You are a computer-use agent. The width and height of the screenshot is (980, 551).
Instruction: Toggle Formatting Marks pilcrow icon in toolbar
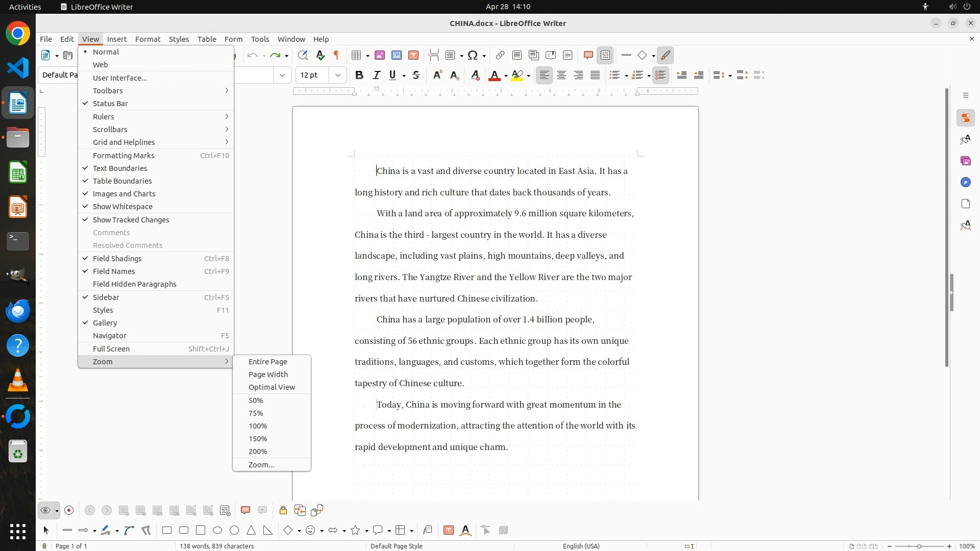pos(336,55)
